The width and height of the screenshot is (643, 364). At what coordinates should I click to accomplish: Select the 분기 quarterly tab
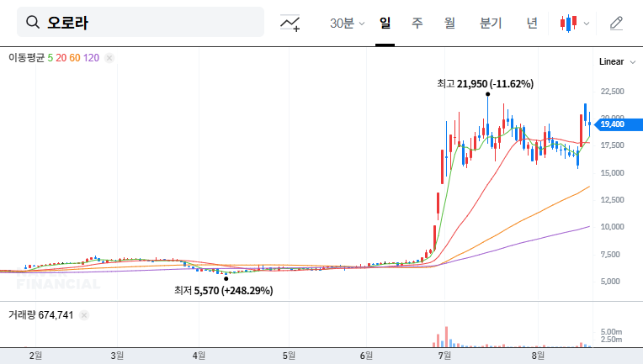[x=490, y=24]
